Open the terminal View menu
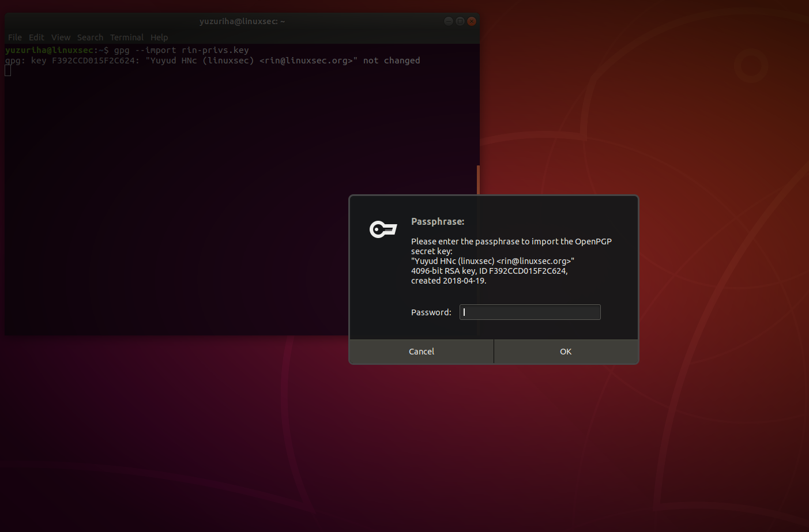This screenshot has height=532, width=809. point(61,37)
